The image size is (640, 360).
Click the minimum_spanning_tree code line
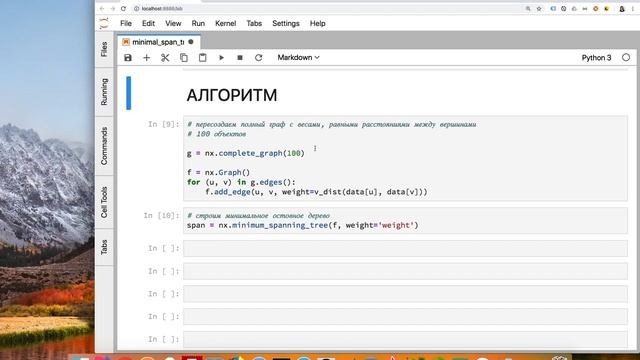[x=302, y=225]
